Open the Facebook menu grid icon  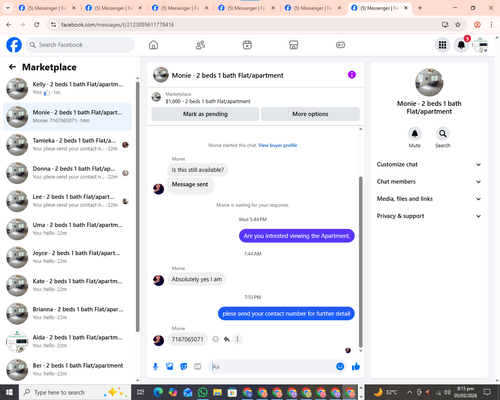coord(442,45)
